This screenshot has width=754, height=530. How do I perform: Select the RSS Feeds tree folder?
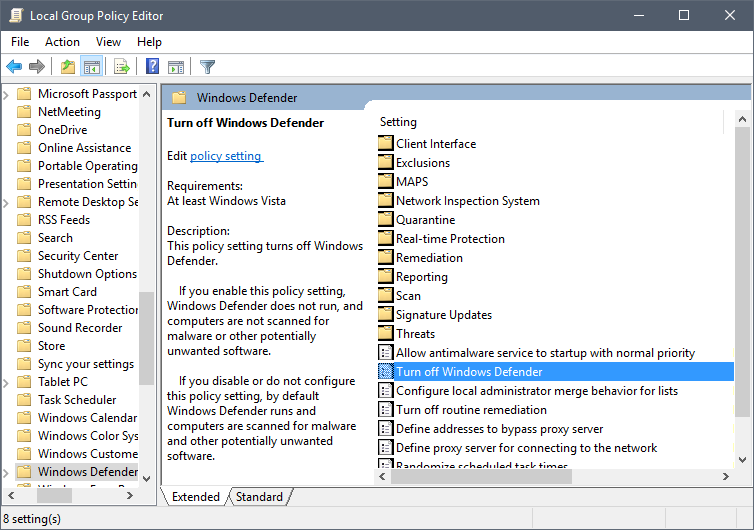tap(64, 220)
